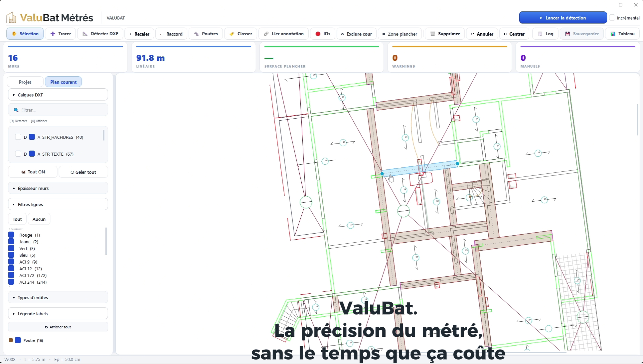This screenshot has height=364, width=643.
Task: Select the Recaler tool
Action: tap(139, 34)
